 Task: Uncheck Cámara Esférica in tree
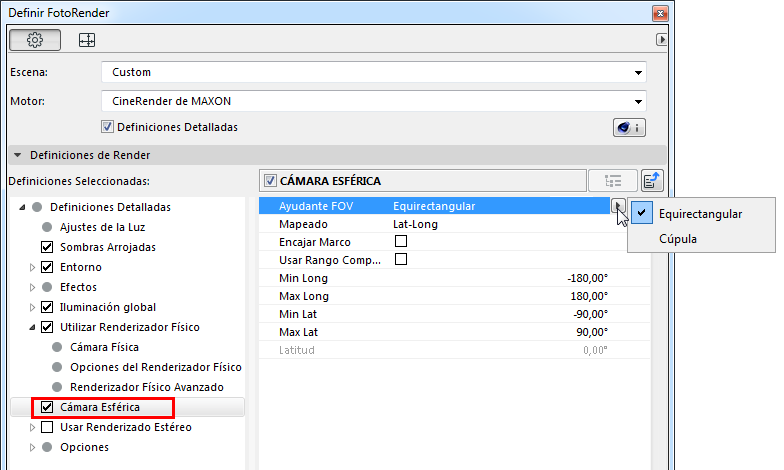click(x=47, y=407)
